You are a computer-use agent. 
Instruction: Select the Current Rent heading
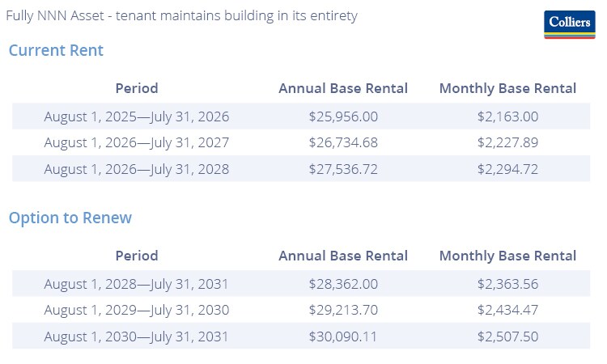point(56,50)
